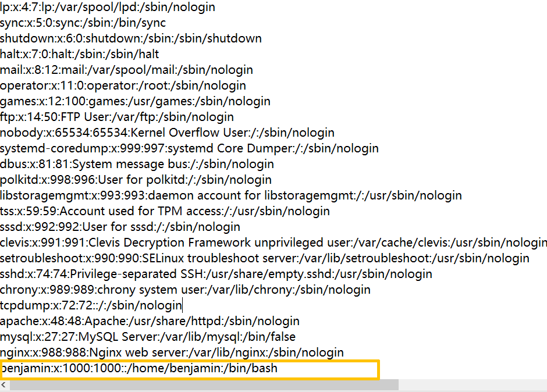
Task: Click the tcpdump account line
Action: [x=91, y=305]
